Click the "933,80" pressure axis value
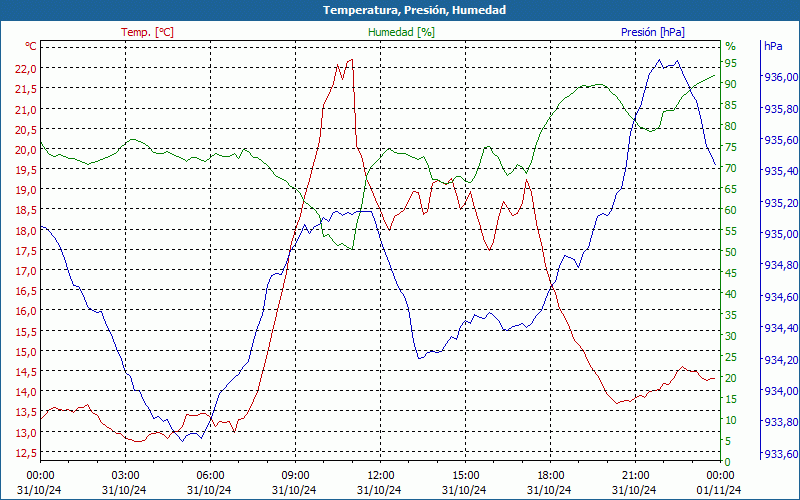800x500 pixels. point(780,422)
